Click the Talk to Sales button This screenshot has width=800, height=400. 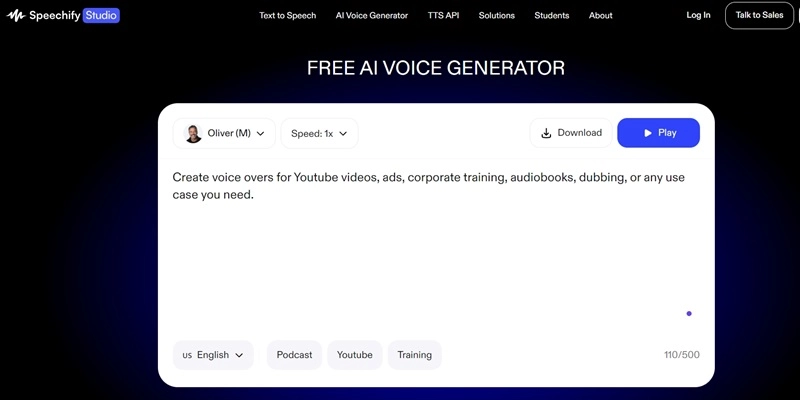[x=759, y=16]
